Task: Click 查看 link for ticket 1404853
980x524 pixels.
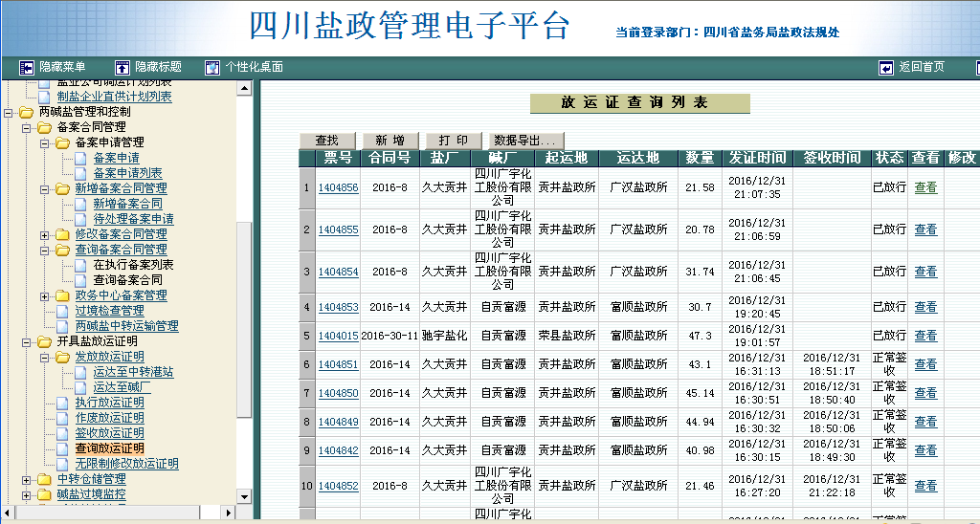Action: [925, 307]
